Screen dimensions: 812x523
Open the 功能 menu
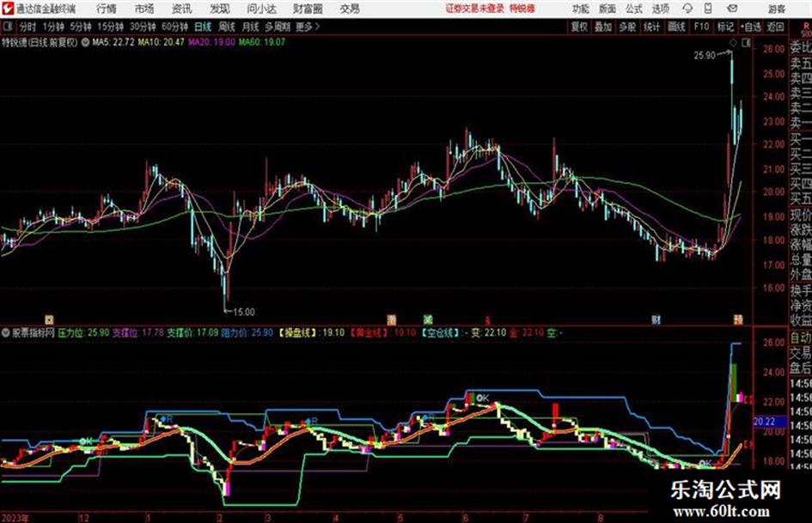coord(581,9)
